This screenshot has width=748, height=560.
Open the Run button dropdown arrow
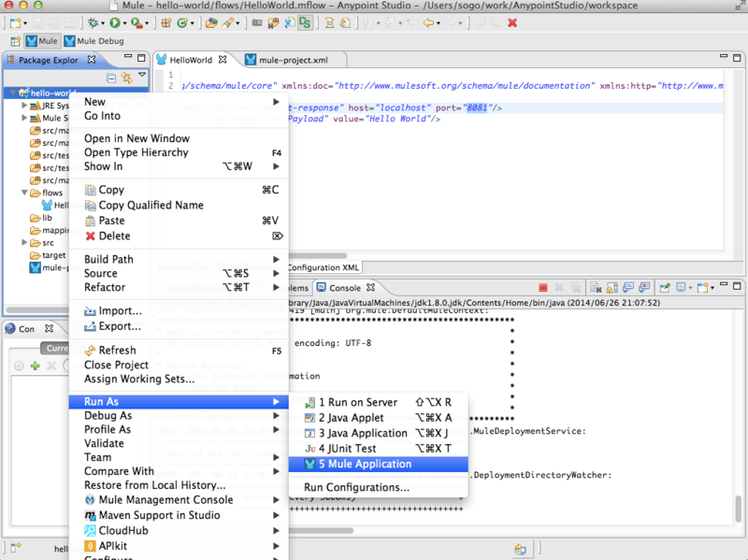[124, 23]
